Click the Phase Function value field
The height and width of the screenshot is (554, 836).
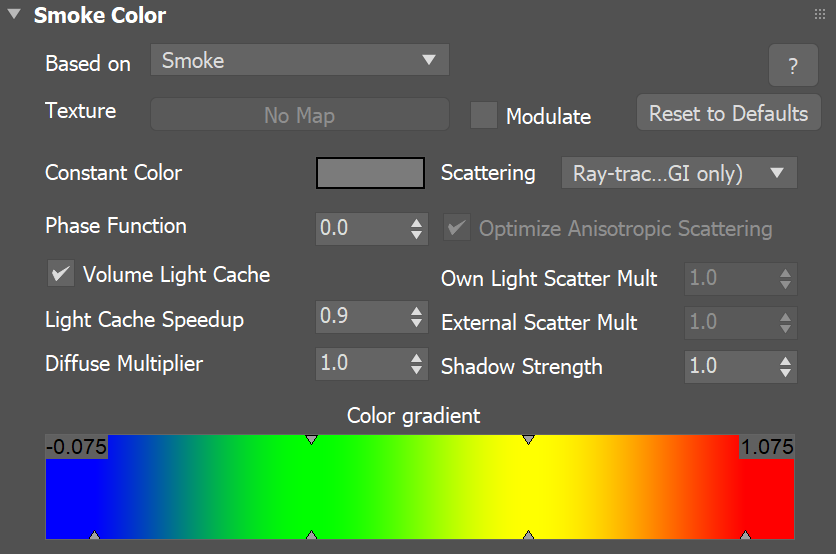(x=362, y=228)
